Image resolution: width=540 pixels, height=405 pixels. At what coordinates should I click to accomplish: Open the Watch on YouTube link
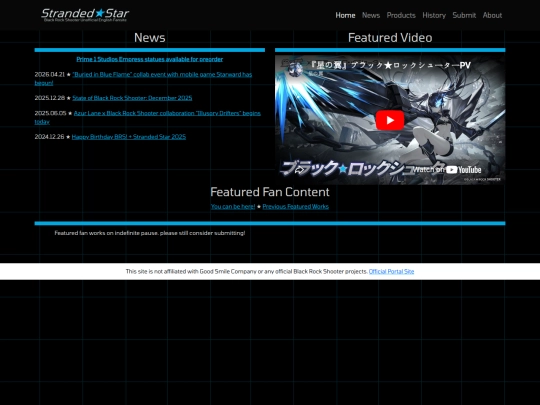447,169
